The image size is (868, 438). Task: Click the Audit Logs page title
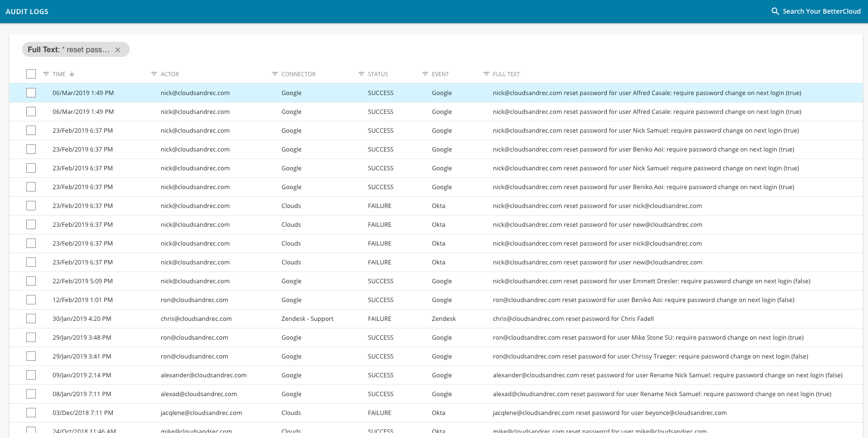pyautogui.click(x=27, y=11)
